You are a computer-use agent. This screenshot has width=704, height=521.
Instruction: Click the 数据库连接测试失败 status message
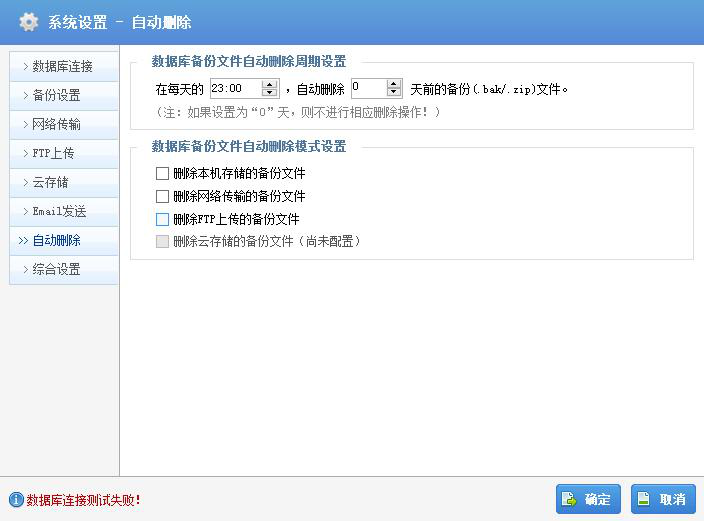click(84, 500)
